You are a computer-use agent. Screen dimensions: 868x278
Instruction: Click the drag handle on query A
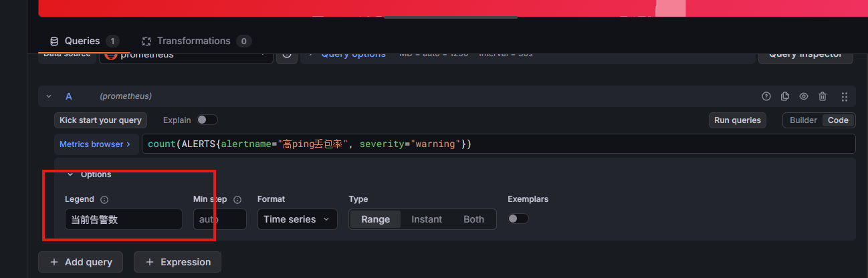(844, 96)
